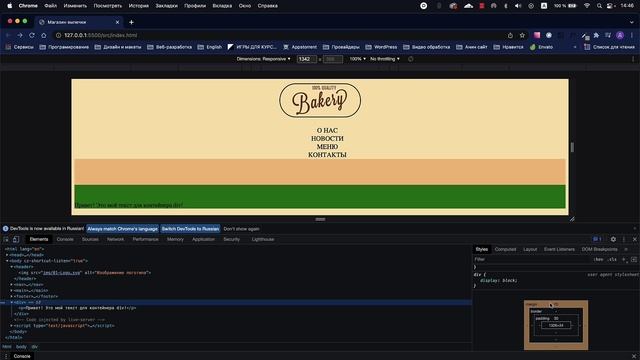Open the extensions puzzle icon
Screen dimensions: 640x360
(x=596, y=36)
